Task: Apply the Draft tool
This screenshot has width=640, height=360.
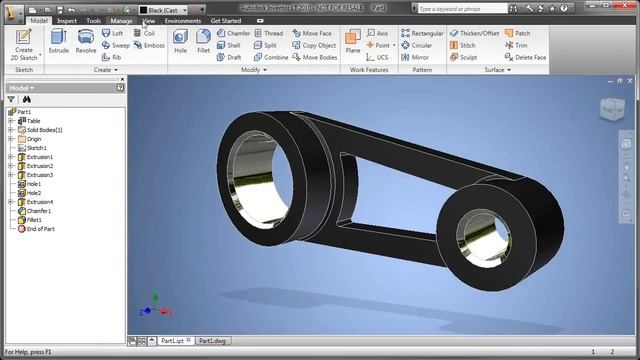Action: (229, 58)
